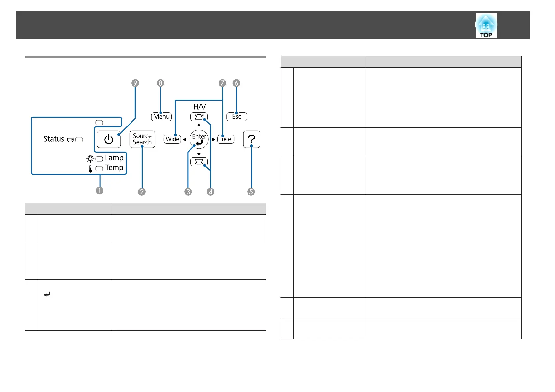Image resolution: width=555 pixels, height=392 pixels.
Task: Click the Menu button in diagram
Action: 161,117
